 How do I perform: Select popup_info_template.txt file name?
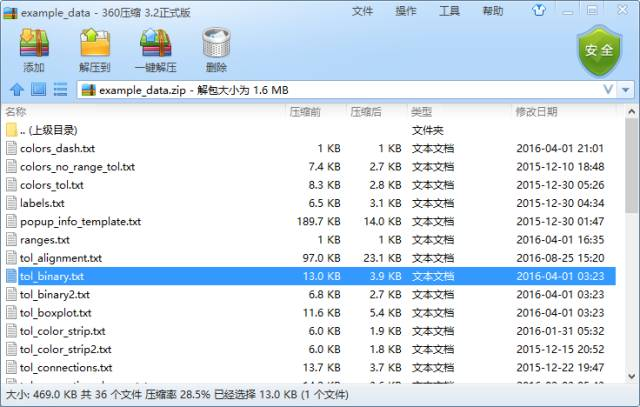(x=80, y=222)
